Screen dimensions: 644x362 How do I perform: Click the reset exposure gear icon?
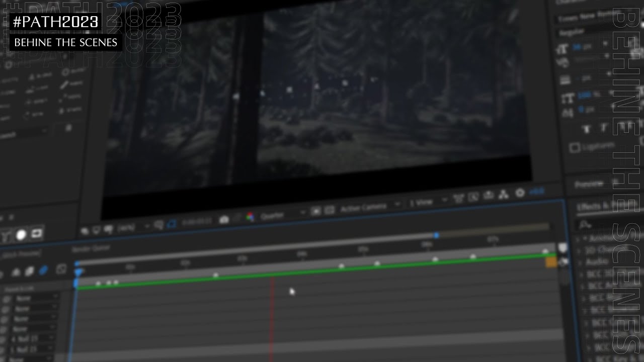click(x=520, y=192)
